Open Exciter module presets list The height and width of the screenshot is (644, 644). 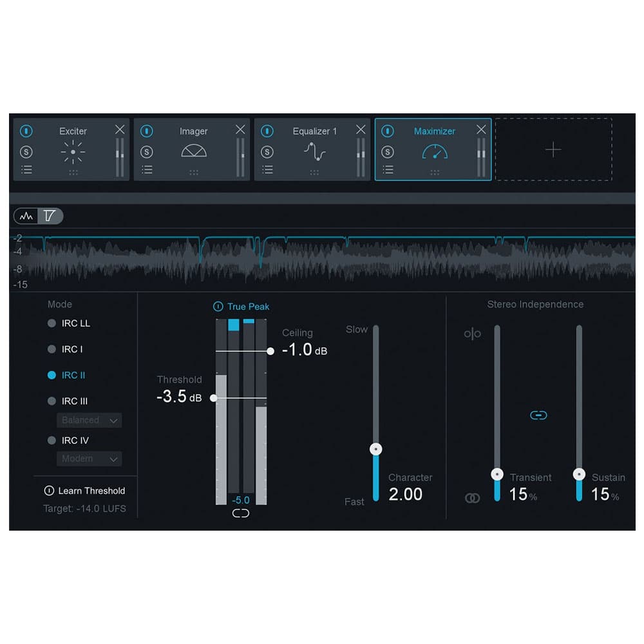pyautogui.click(x=26, y=169)
